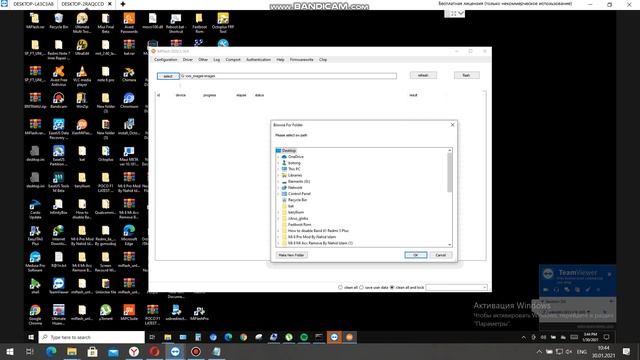Launch Google Chrome from the desktop
Screen dimensions: 640x360
[x=35, y=314]
